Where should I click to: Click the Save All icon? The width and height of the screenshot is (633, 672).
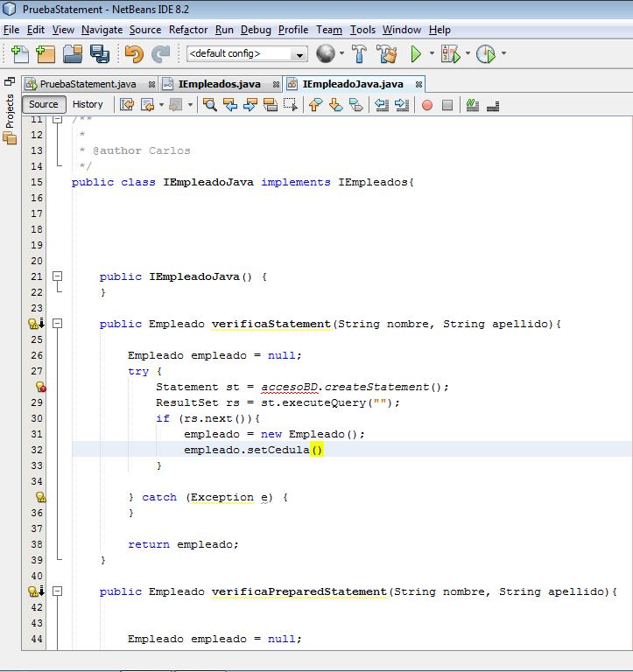(99, 54)
